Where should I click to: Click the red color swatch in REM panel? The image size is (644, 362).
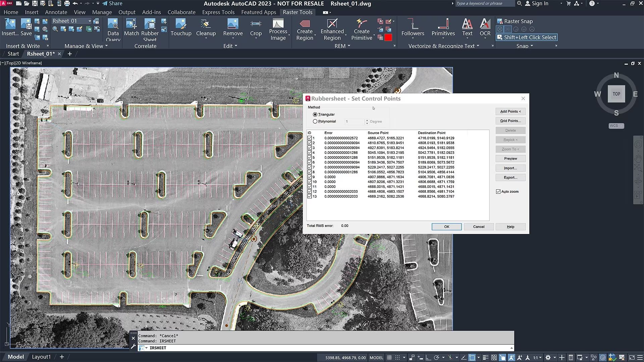pos(388,38)
